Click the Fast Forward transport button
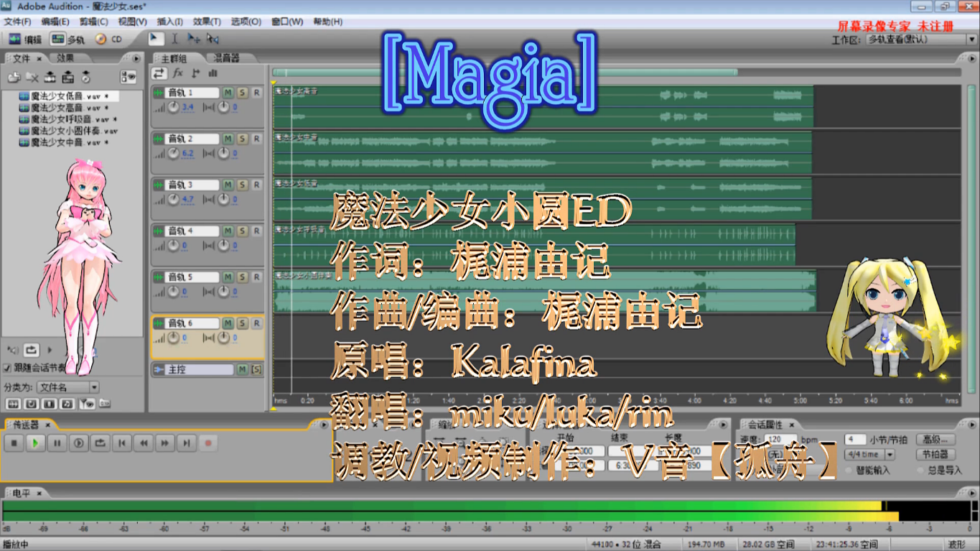The width and height of the screenshot is (980, 551). [x=165, y=443]
